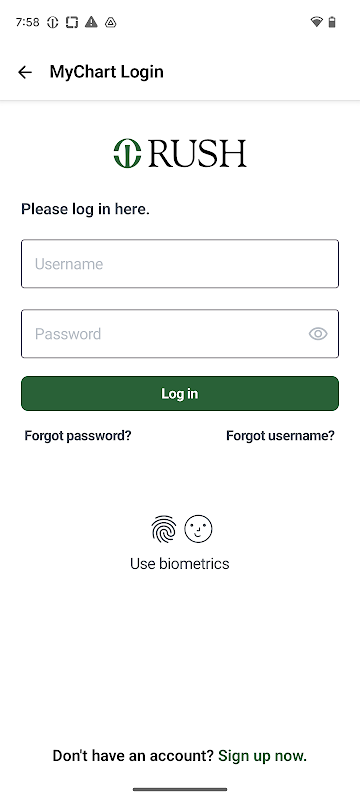Tap the Use biometrics label
360x800 pixels.
tap(180, 564)
